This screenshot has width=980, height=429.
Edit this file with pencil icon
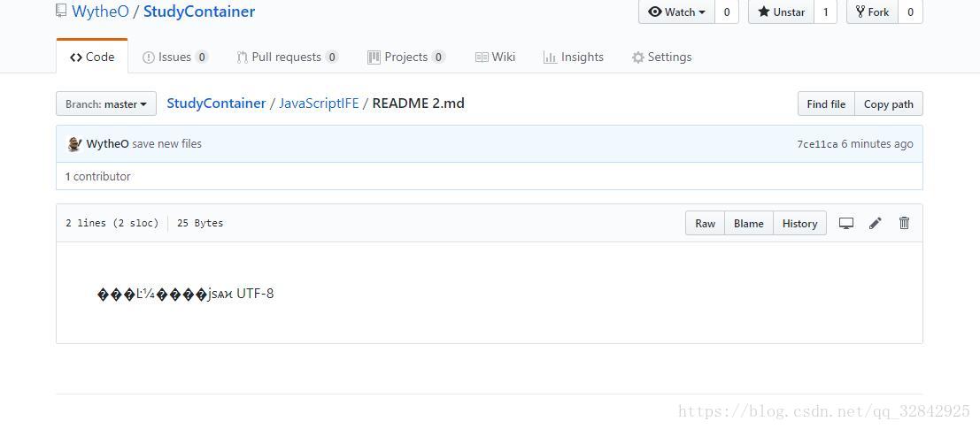(x=875, y=223)
